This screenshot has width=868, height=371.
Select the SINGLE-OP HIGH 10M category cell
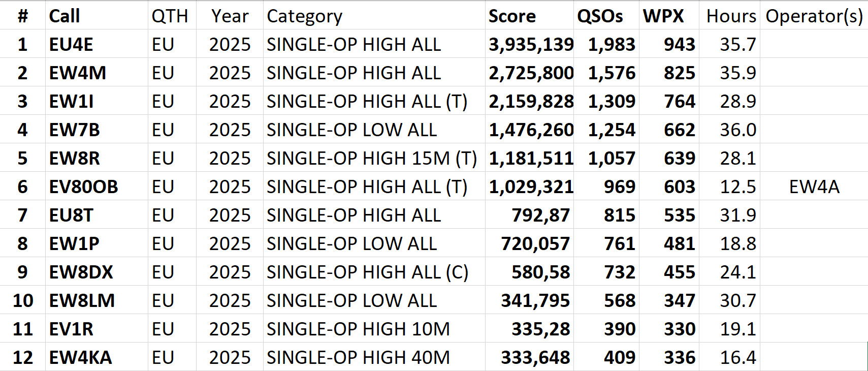point(358,329)
